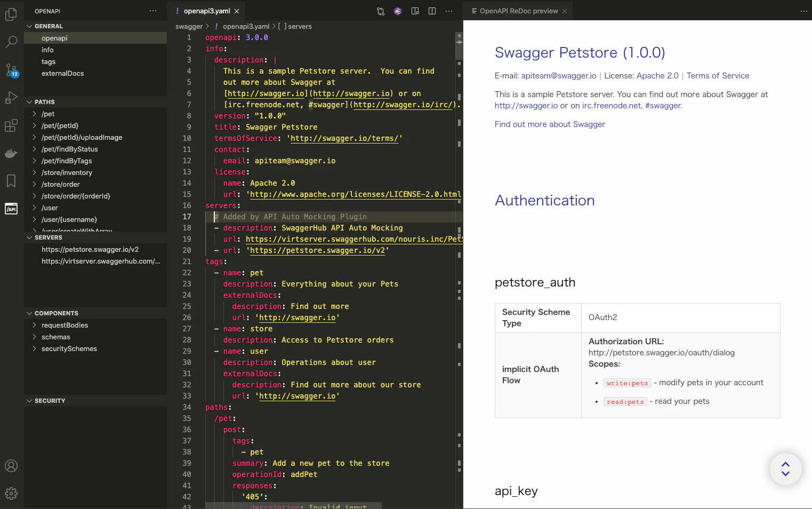
Task: Open Source Control view with 12 badge
Action: (11, 70)
